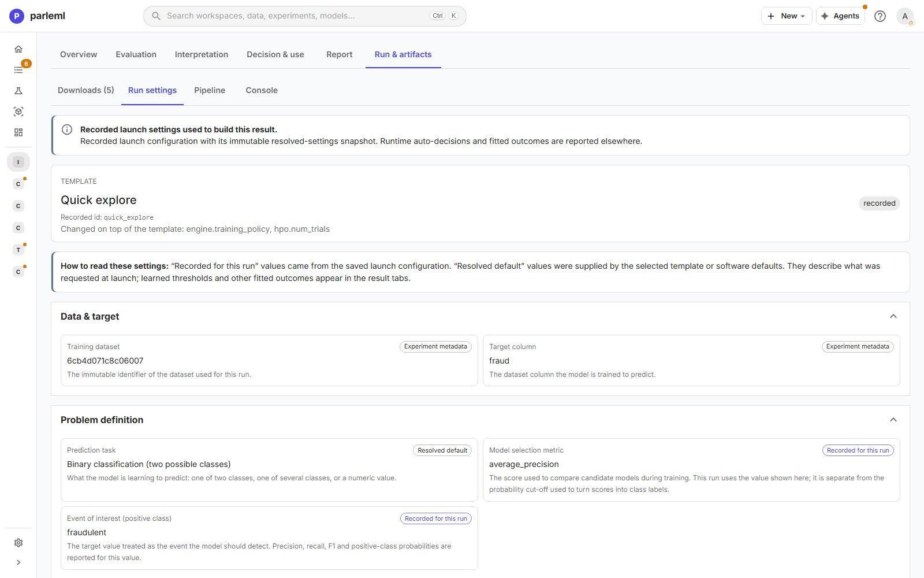The width and height of the screenshot is (924, 578).
Task: Expand the sidebar with arrow icon
Action: (x=18, y=562)
